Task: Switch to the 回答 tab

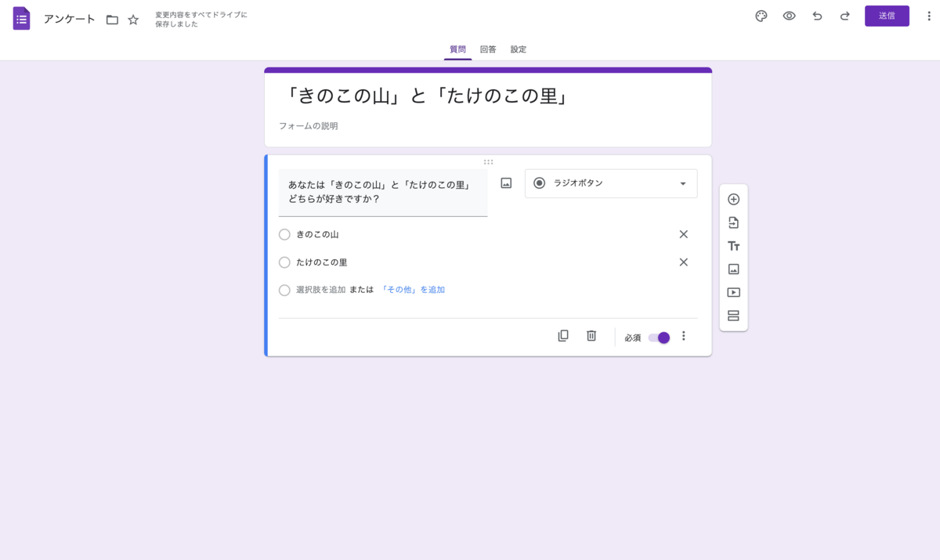Action: pyautogui.click(x=488, y=49)
